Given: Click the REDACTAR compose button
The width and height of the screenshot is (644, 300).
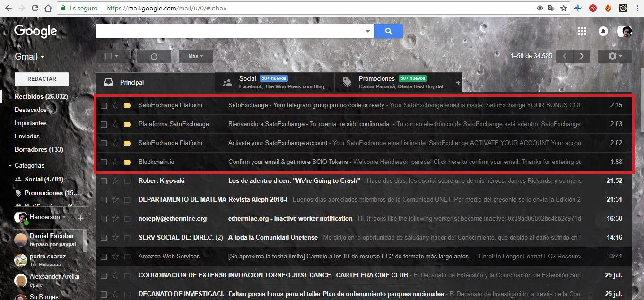Looking at the screenshot, I should click(42, 79).
